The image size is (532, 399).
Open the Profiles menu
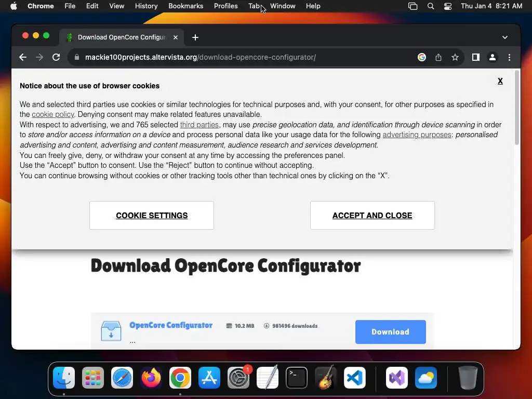[225, 6]
